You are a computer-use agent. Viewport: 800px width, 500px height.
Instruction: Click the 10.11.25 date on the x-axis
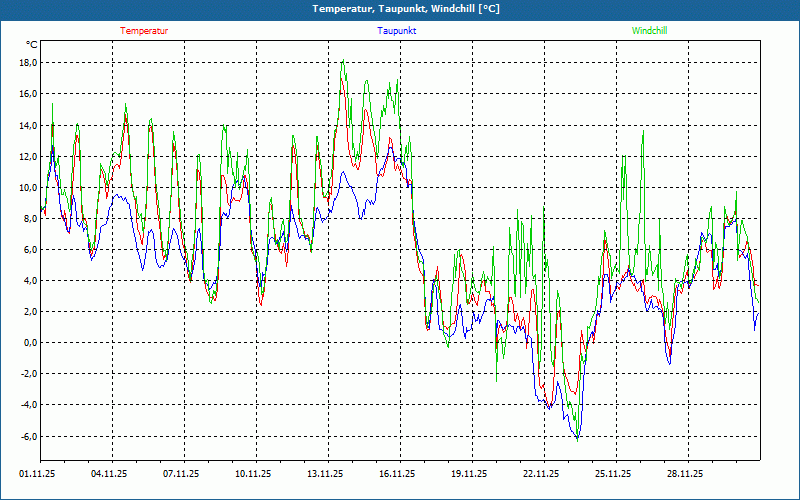[253, 475]
